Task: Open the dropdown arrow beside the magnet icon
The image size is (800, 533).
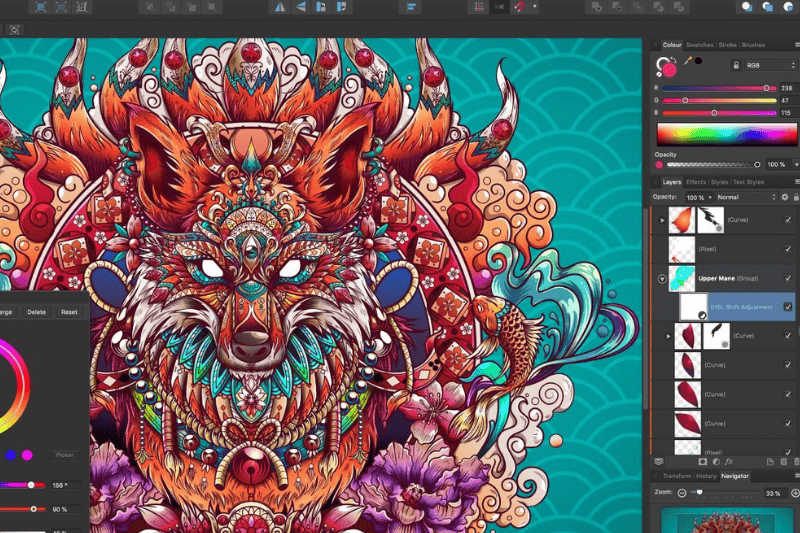Action: coord(535,7)
